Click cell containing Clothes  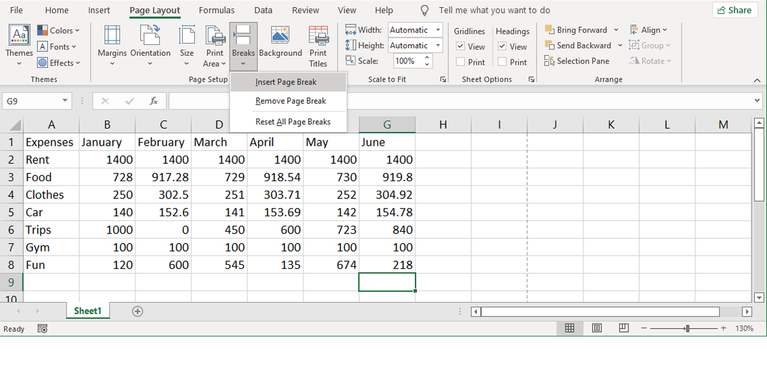(x=51, y=195)
